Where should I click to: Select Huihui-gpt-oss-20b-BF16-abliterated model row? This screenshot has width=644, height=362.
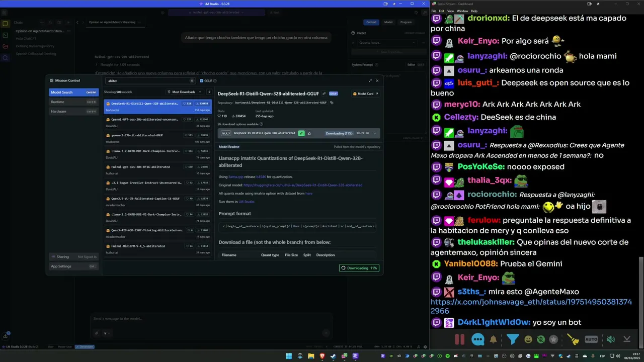[158, 169]
